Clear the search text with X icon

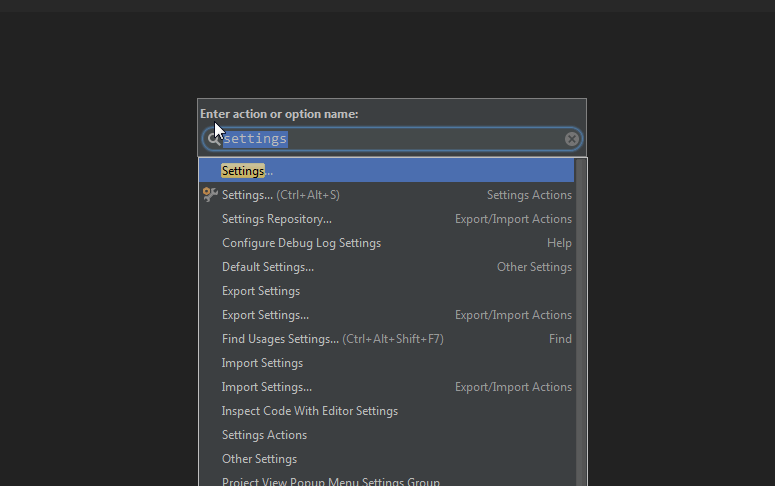point(572,139)
